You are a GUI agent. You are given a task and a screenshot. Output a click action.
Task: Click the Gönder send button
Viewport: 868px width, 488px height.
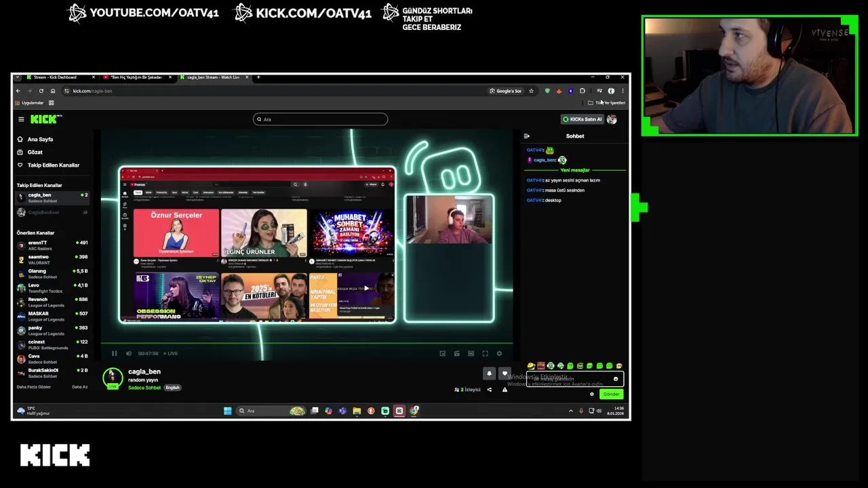point(611,394)
